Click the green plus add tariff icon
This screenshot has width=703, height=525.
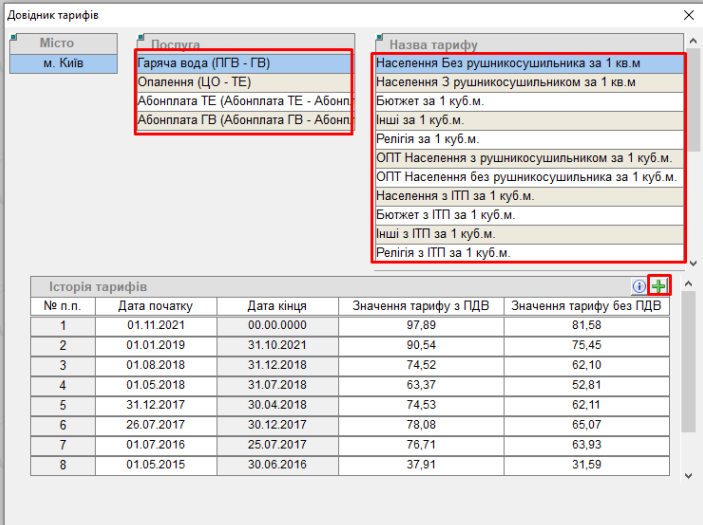[658, 286]
